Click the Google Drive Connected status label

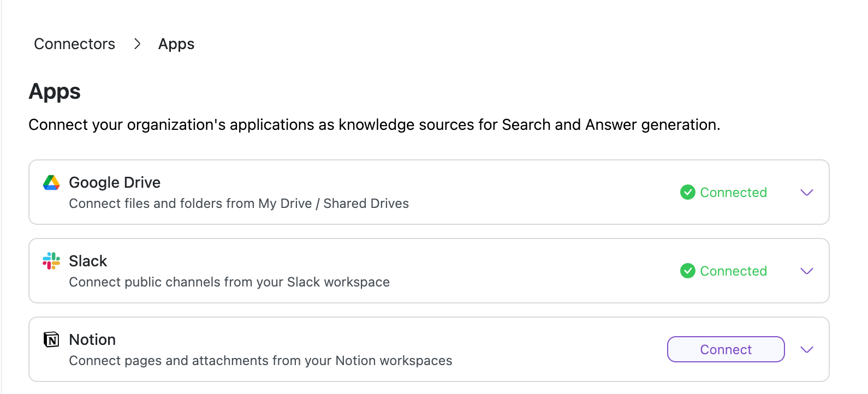click(733, 192)
